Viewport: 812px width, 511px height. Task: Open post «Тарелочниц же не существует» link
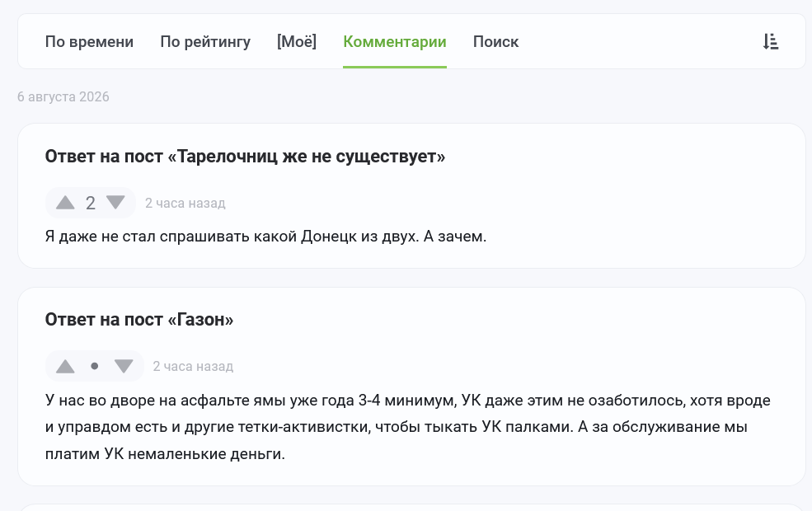pos(245,156)
